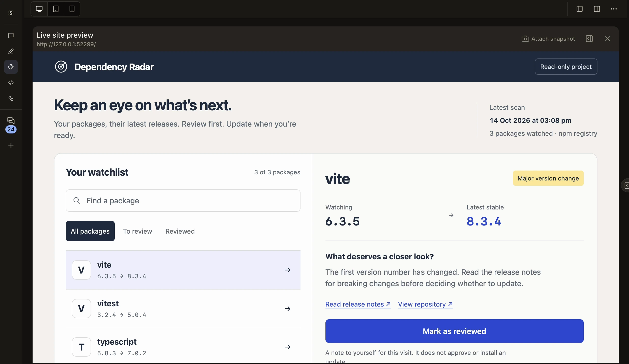
Task: Switch to the To review tab
Action: coord(137,231)
